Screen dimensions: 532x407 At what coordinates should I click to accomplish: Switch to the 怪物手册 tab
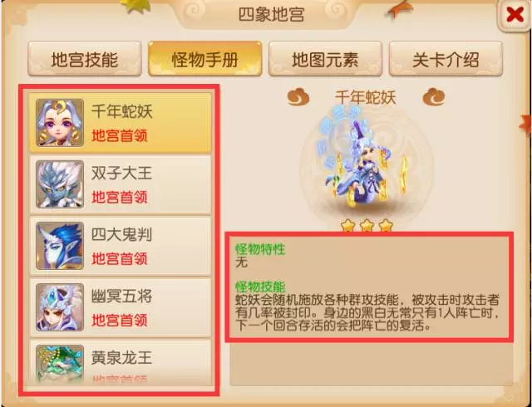coord(205,59)
